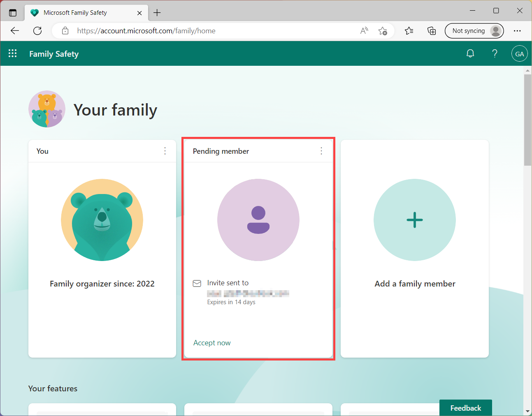Image resolution: width=532 pixels, height=416 pixels.
Task: Click the Your features heading
Action: [x=53, y=388]
